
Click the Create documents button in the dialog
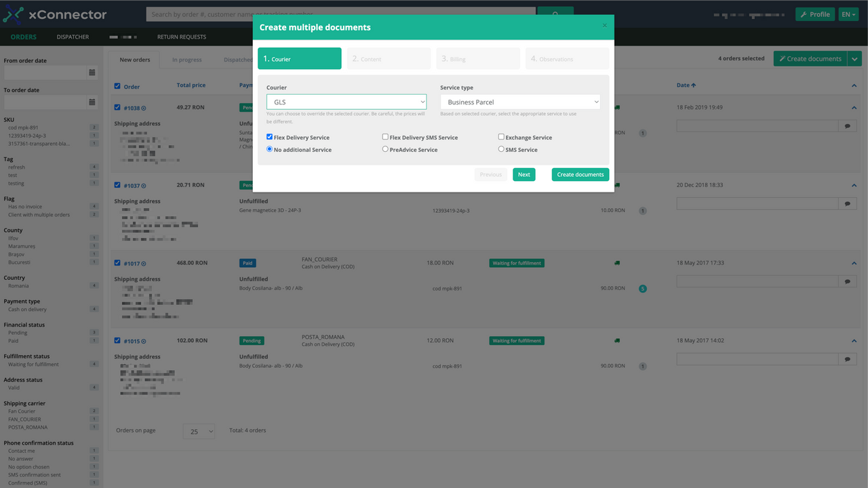point(580,174)
